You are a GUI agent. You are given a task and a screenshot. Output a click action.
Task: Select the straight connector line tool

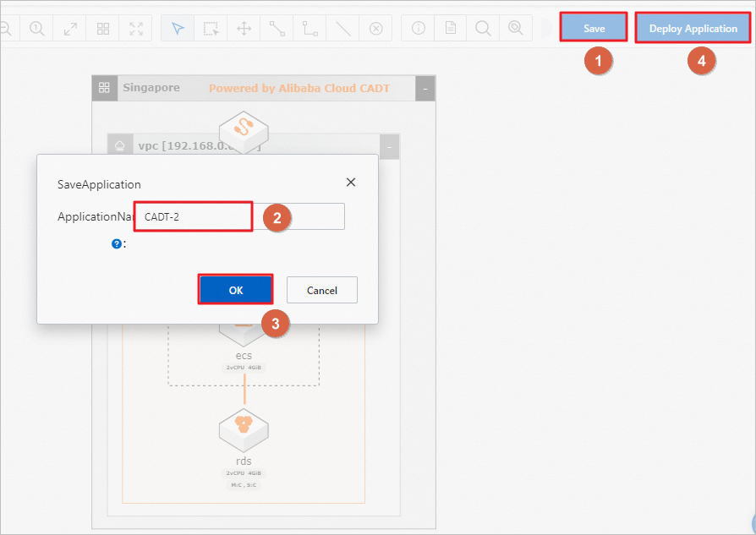pyautogui.click(x=277, y=29)
